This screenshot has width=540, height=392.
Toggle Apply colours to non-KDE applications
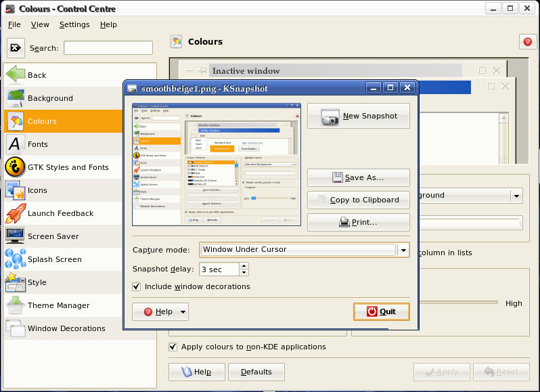tap(173, 347)
